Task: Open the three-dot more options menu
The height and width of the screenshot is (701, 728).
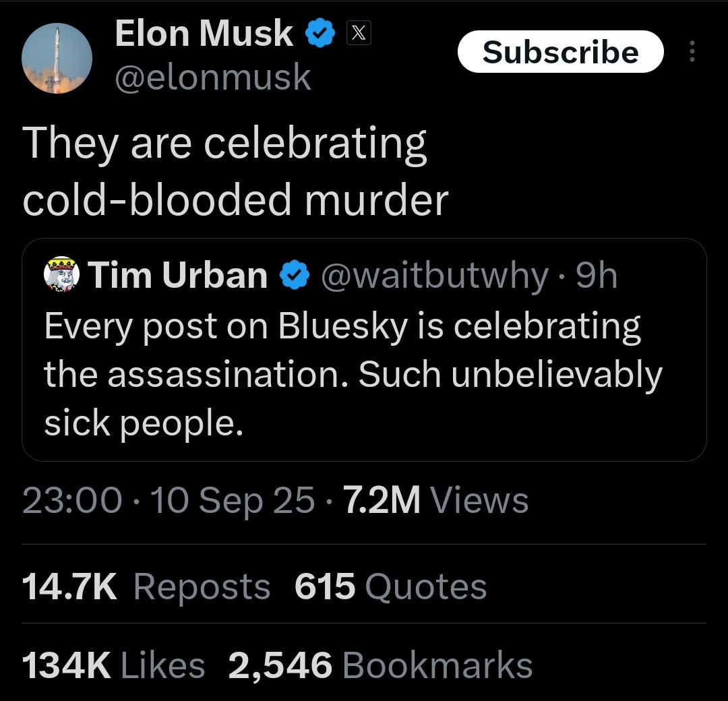Action: click(x=692, y=52)
